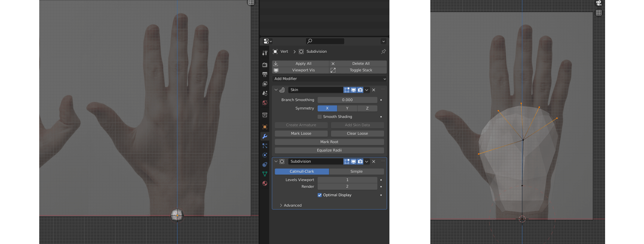Viewport: 644px width, 244px height.
Task: Toggle the pin icon beside Subdivision breadcrumb
Action: coord(383,51)
